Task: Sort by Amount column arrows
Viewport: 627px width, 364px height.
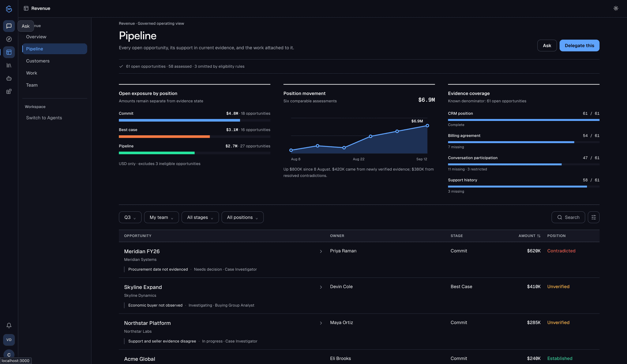Action: [x=539, y=236]
